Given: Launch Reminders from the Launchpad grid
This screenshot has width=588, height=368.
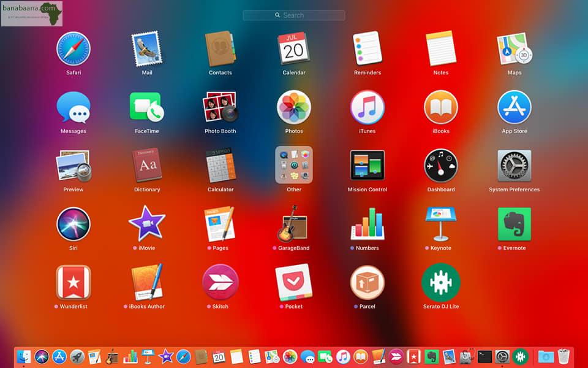Looking at the screenshot, I should pyautogui.click(x=367, y=49).
